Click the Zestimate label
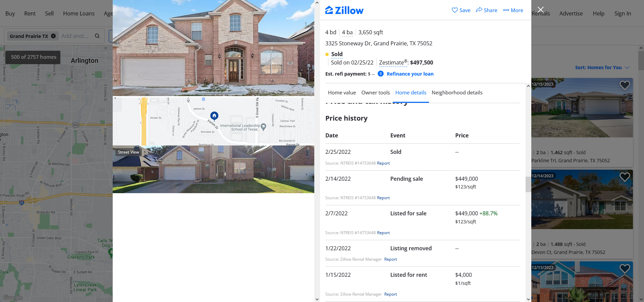Screen dimensions: 644x302 pyautogui.click(x=393, y=62)
